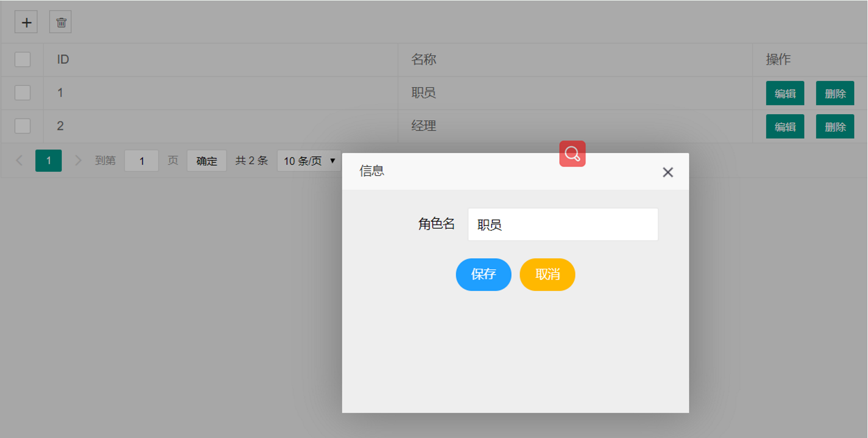Click the 确定 page-jump button

tap(206, 160)
